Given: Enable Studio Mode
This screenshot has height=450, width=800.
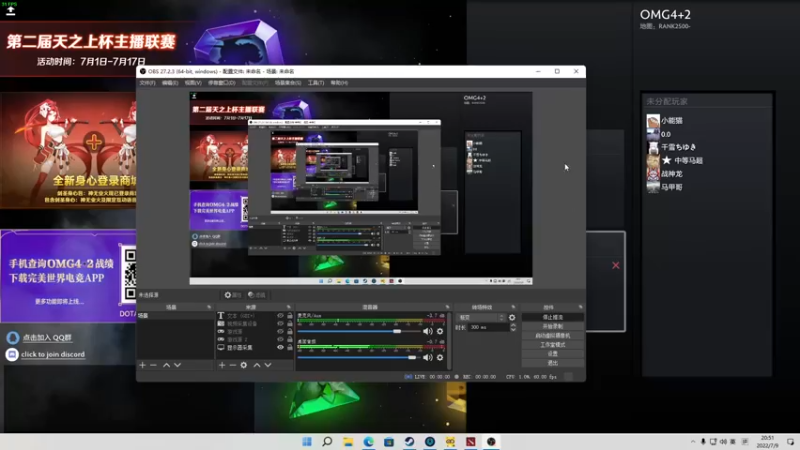Looking at the screenshot, I should point(553,345).
